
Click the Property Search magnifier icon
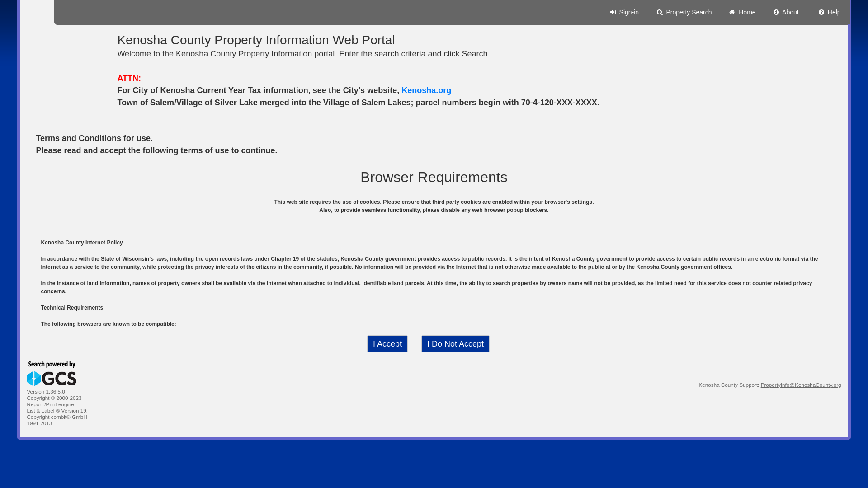coord(660,13)
